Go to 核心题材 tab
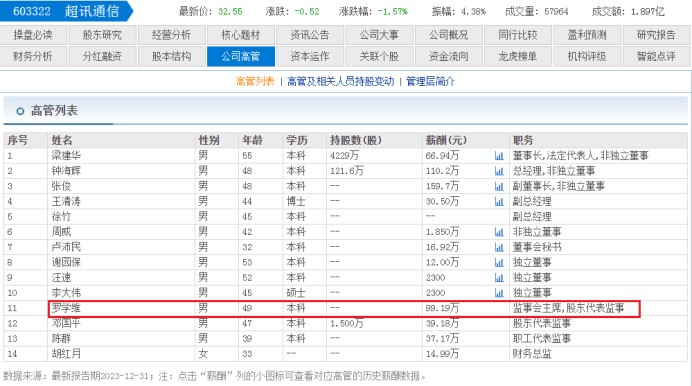Viewport: 692px width, 386px height. coord(241,35)
